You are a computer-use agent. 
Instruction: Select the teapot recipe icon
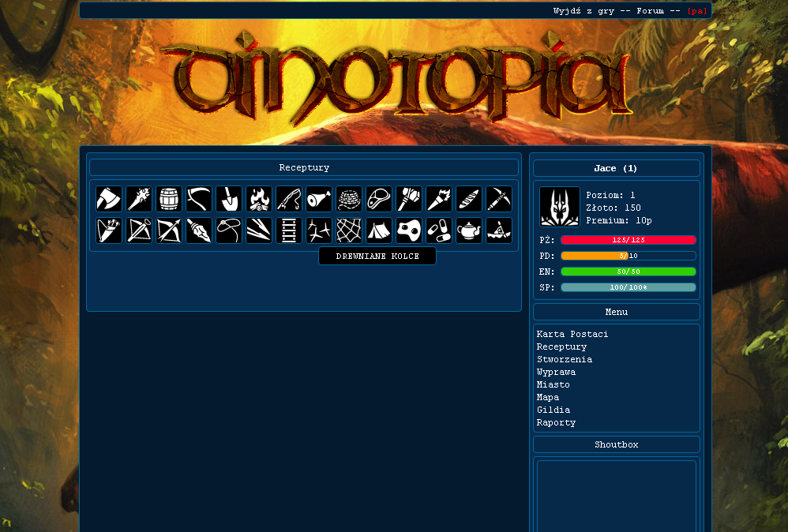pyautogui.click(x=469, y=230)
